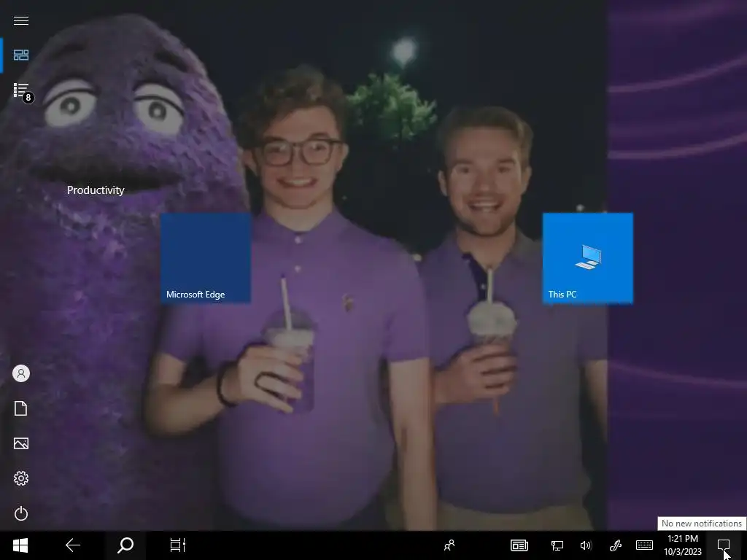Open News and interests taskbar icon

pos(519,545)
